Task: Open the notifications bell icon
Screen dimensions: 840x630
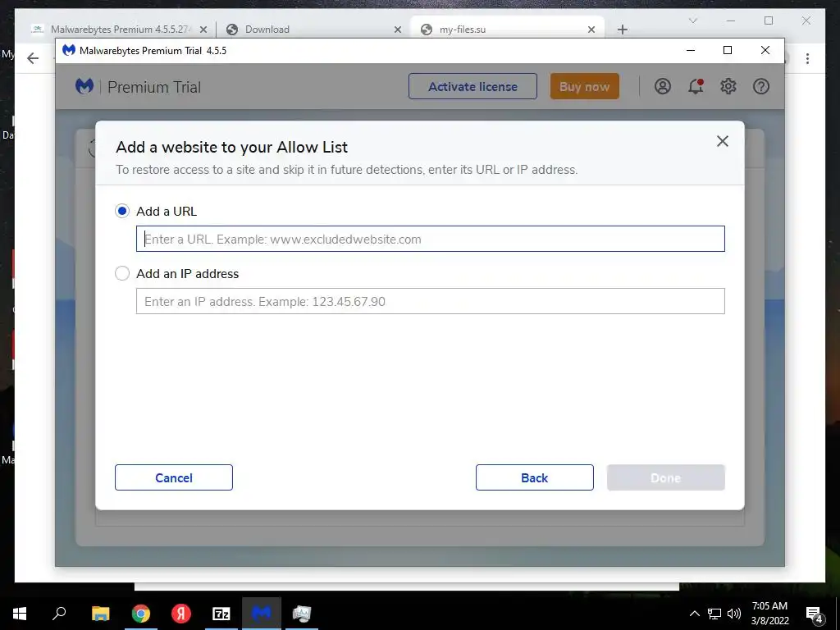Action: coord(696,86)
